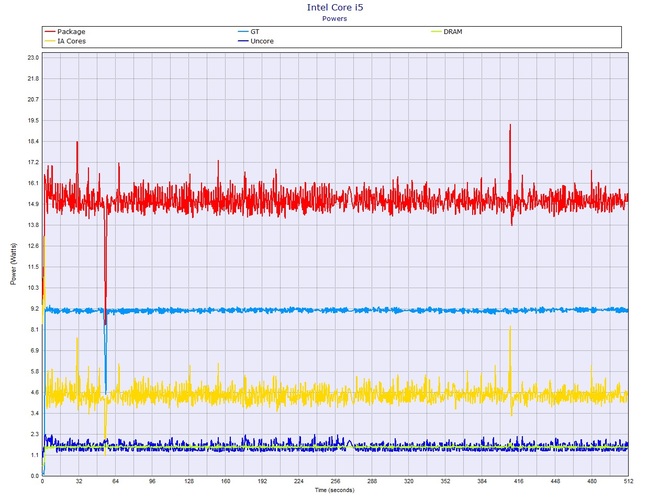Click the Package legend label

point(71,32)
